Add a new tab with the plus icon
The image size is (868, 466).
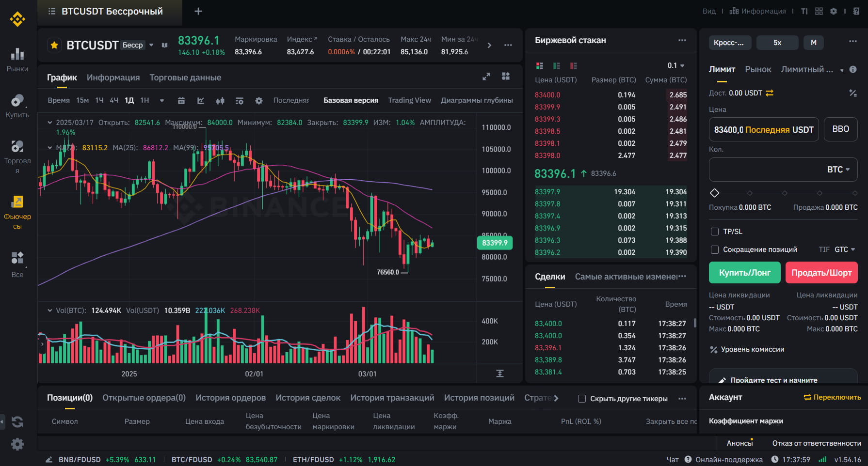(198, 11)
